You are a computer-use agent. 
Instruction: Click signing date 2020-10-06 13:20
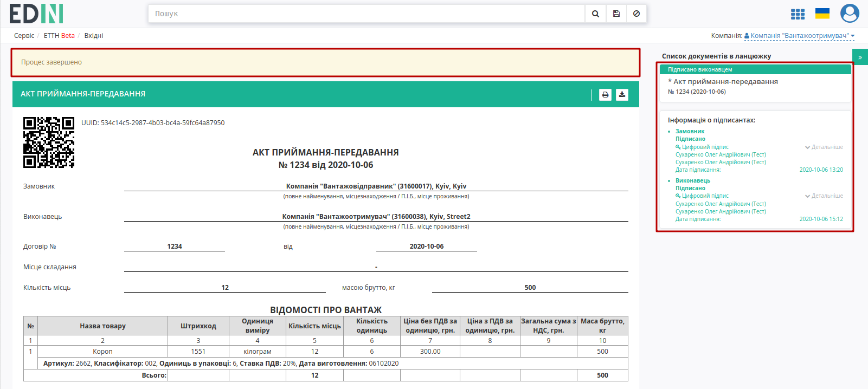[x=821, y=170]
